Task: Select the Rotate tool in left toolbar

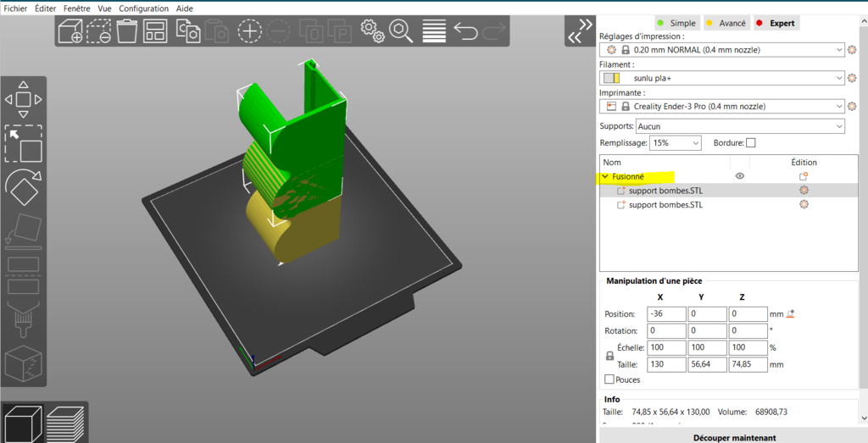Action: pos(23,187)
